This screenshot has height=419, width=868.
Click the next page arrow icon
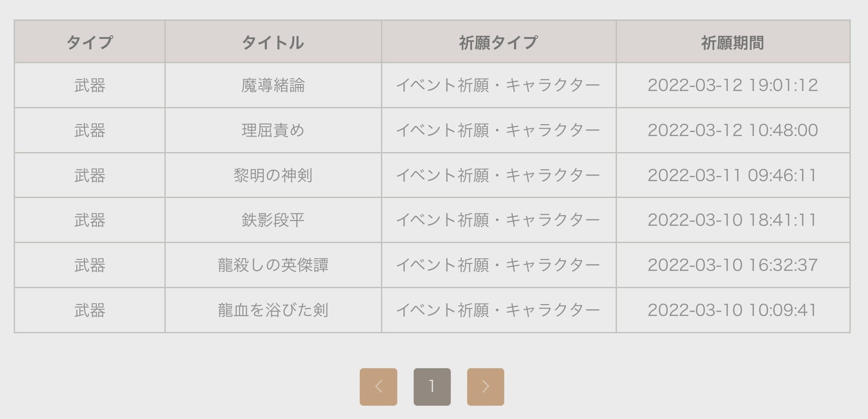(x=485, y=386)
